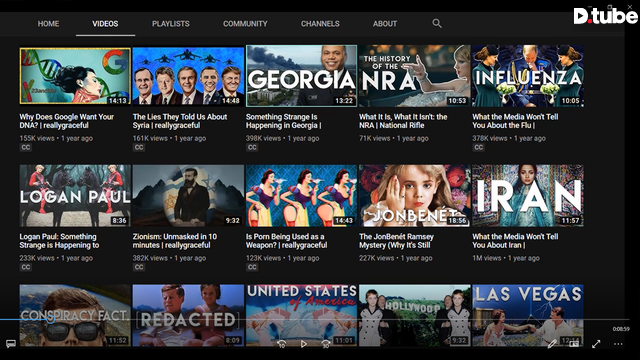640x360 pixels.
Task: Click the pencil draw icon in player bar
Action: click(x=552, y=344)
